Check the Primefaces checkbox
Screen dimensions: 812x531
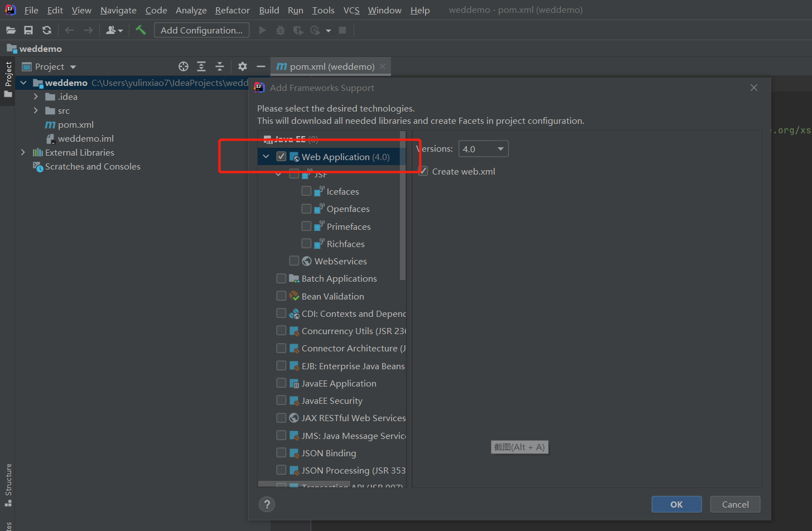coord(306,226)
